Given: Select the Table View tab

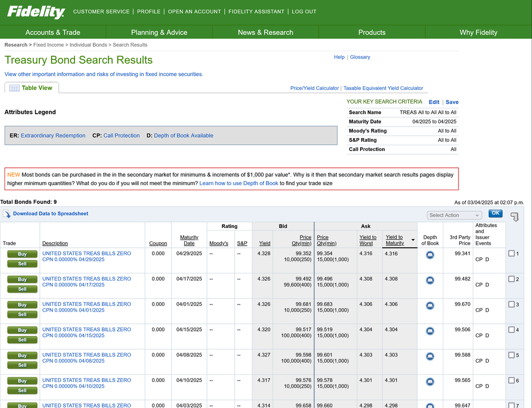Looking at the screenshot, I should [32, 88].
